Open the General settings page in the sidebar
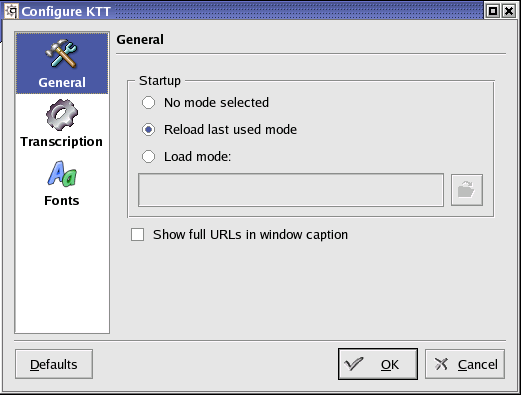 pos(62,63)
